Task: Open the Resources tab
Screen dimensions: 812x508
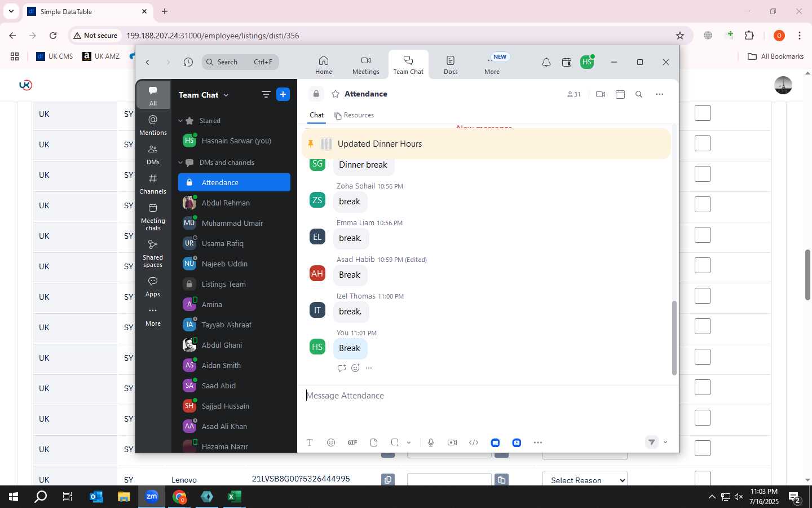Action: [354, 115]
